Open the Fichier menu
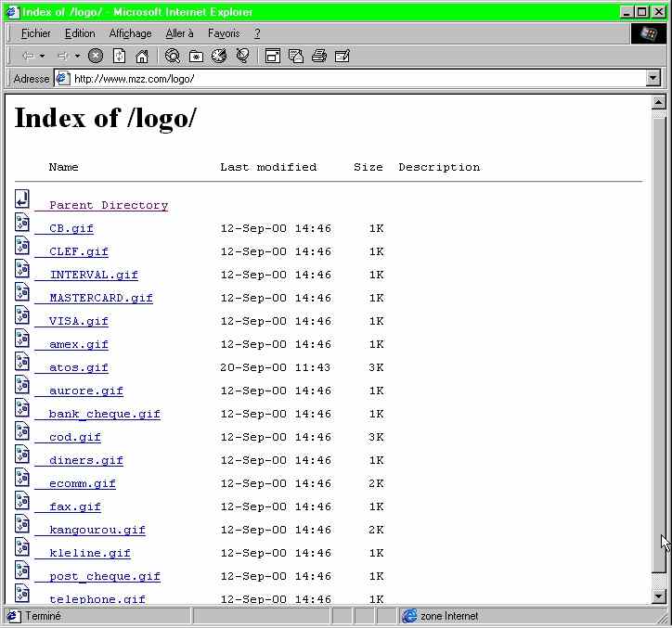This screenshot has height=628, width=672. click(36, 33)
